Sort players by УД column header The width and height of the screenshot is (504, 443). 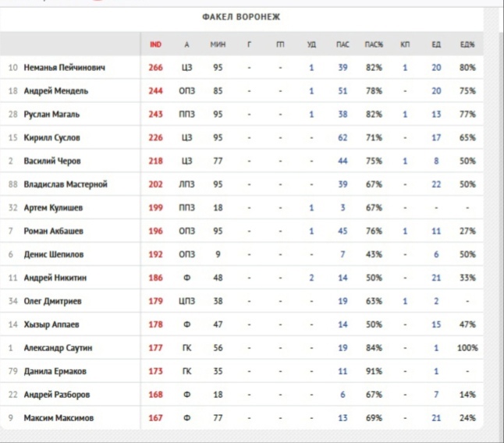point(311,44)
